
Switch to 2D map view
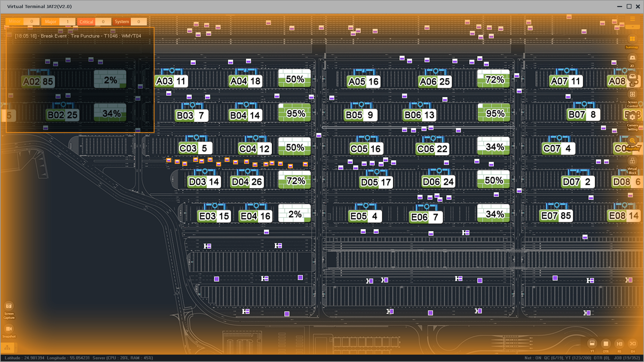click(x=632, y=58)
